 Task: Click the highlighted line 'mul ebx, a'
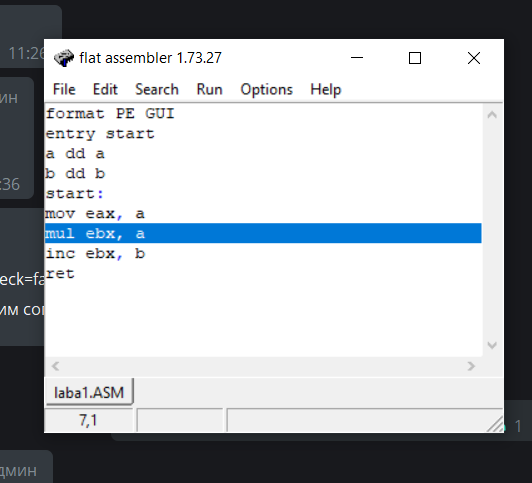tap(263, 233)
